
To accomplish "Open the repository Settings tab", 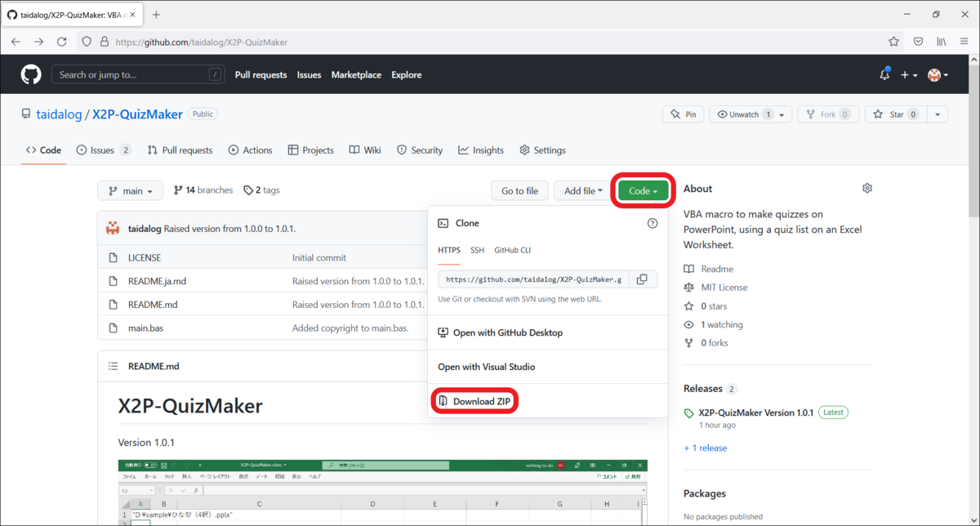I will point(541,150).
